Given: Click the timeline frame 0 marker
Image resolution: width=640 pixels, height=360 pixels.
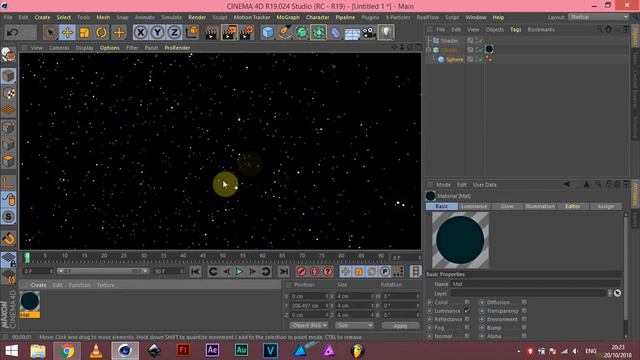Looking at the screenshot, I should click(x=27, y=257).
